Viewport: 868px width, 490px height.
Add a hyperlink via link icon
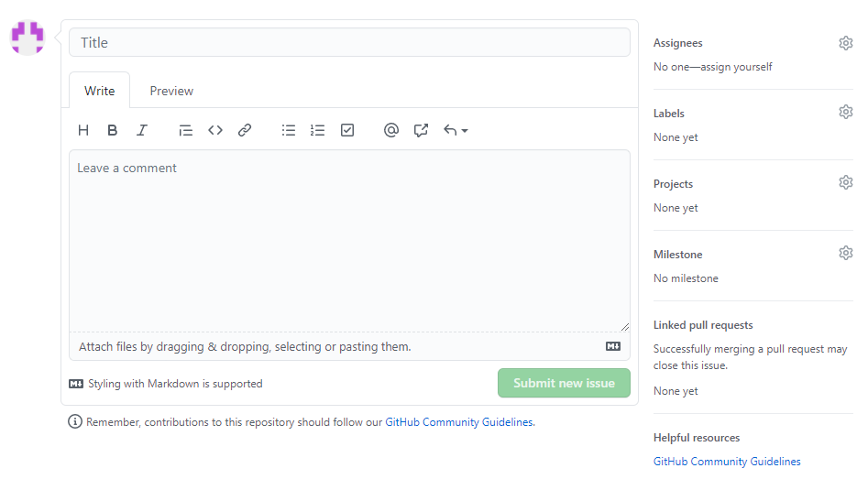click(245, 130)
